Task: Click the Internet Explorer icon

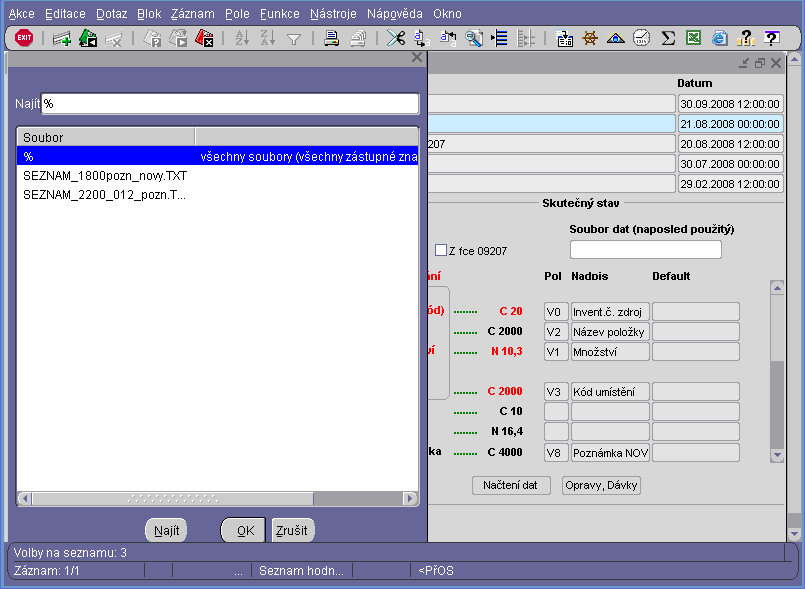Action: [720, 38]
